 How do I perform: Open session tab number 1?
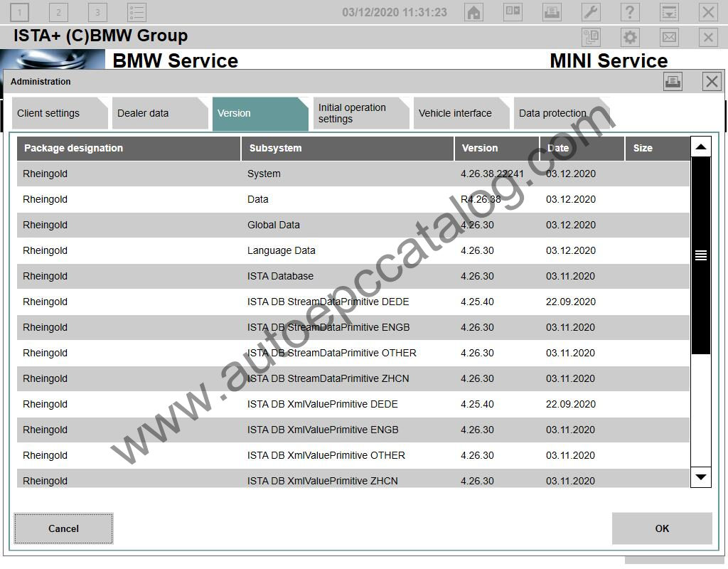[19, 12]
